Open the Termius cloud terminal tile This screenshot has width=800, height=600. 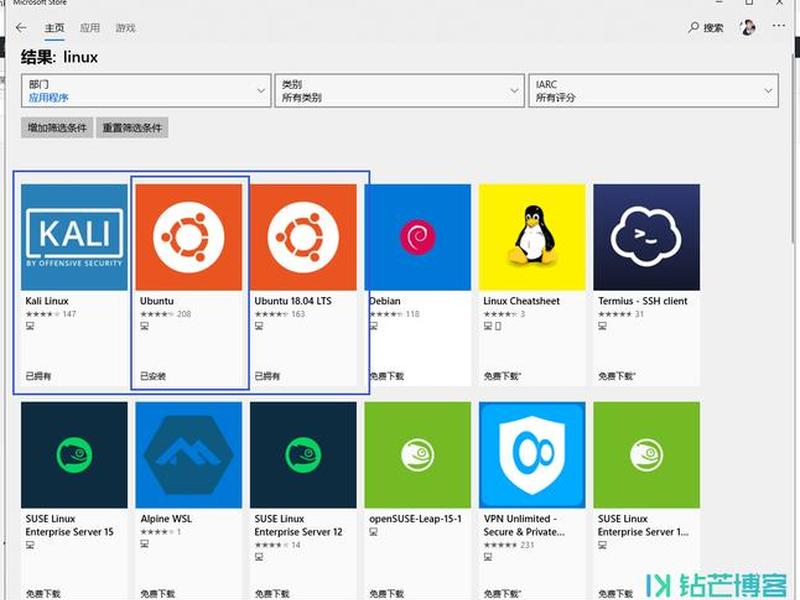(x=646, y=237)
